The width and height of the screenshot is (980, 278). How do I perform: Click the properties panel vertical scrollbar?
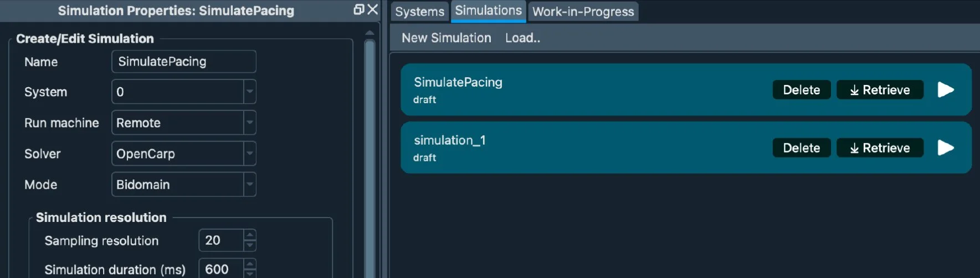370,158
